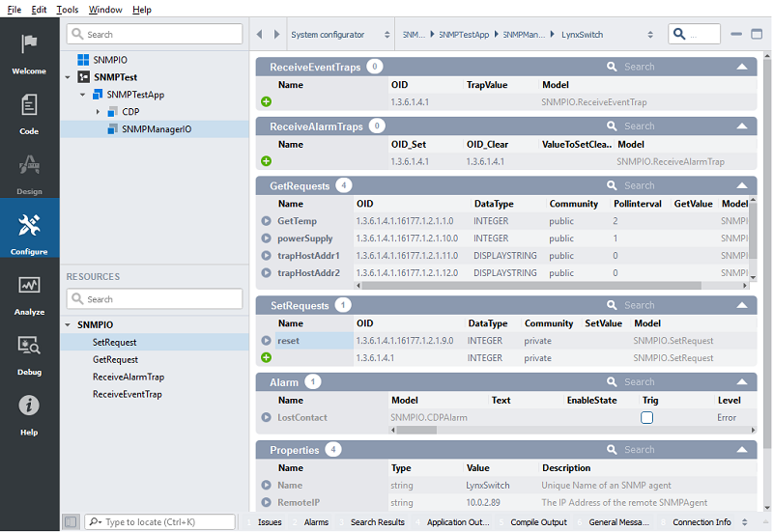Viewport: 773px width, 532px height.
Task: Click green plus to add SetRequest row
Action: tap(266, 358)
